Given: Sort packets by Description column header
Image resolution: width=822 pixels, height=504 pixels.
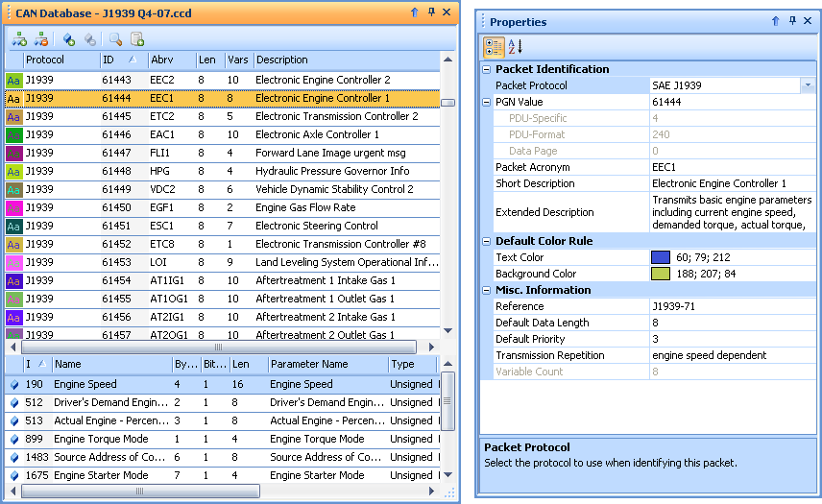Looking at the screenshot, I should tap(347, 60).
